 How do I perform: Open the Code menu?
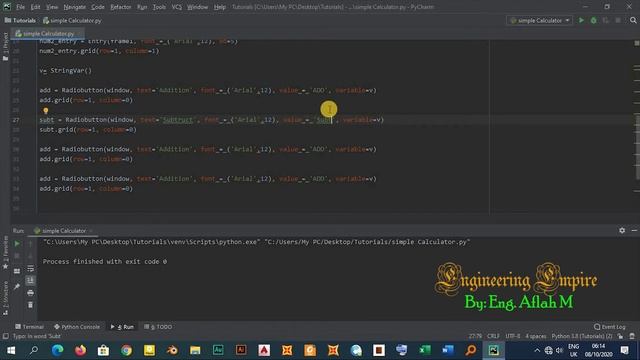tap(98, 7)
